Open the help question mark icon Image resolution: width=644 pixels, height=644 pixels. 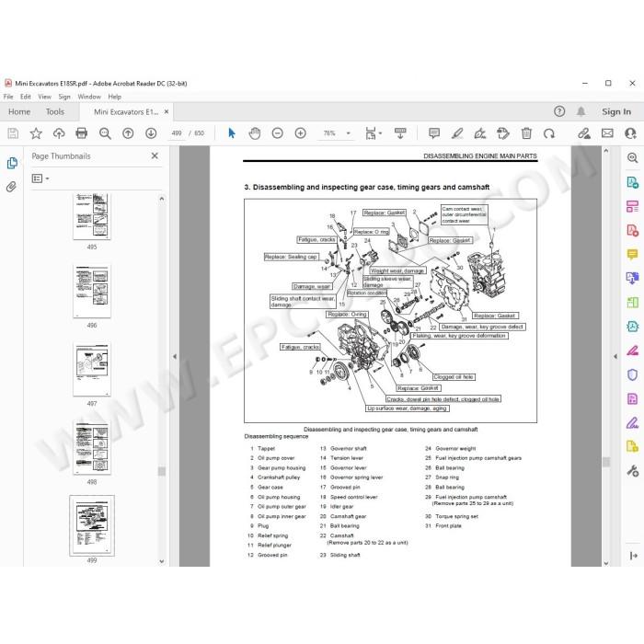tap(559, 111)
